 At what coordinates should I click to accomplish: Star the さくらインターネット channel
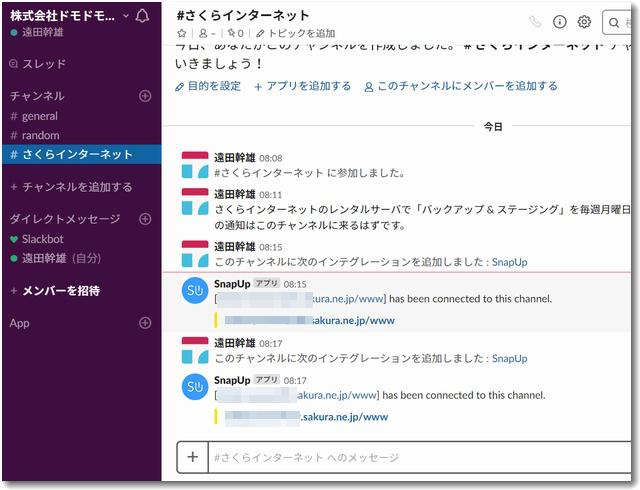point(182,33)
